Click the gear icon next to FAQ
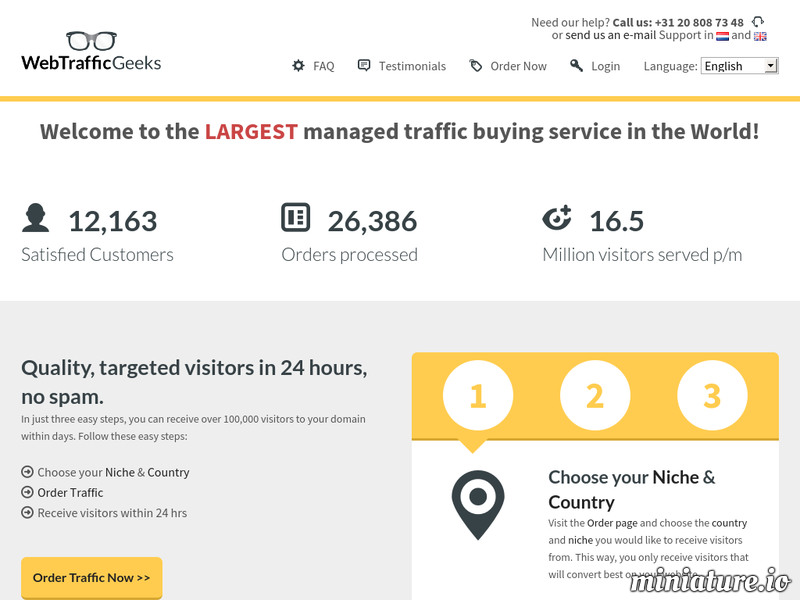800x600 pixels. click(298, 65)
